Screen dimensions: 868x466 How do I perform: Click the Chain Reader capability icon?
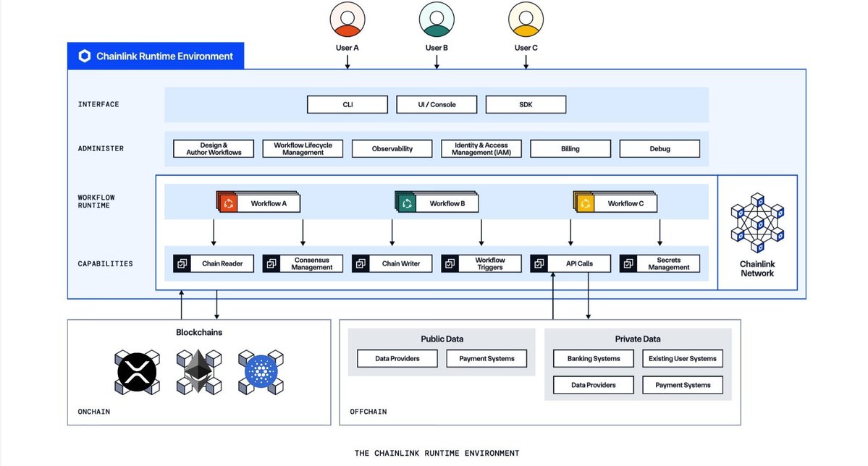pos(182,263)
